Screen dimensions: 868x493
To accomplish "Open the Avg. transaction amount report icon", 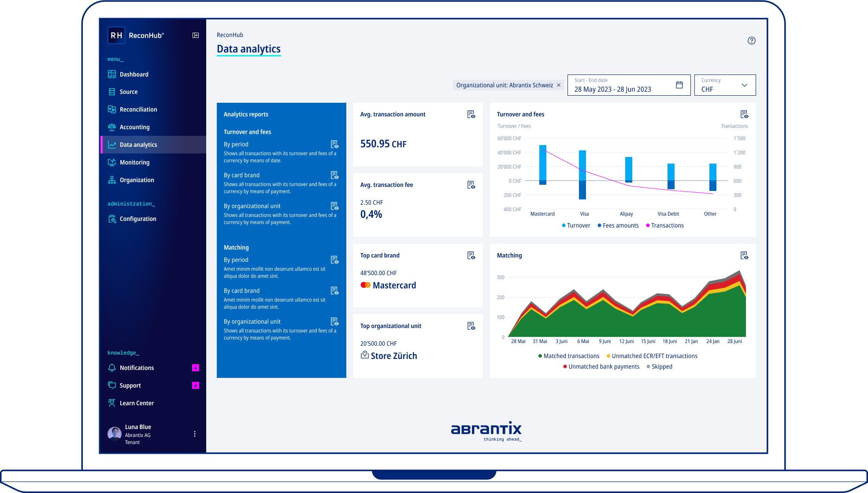I will pos(471,114).
